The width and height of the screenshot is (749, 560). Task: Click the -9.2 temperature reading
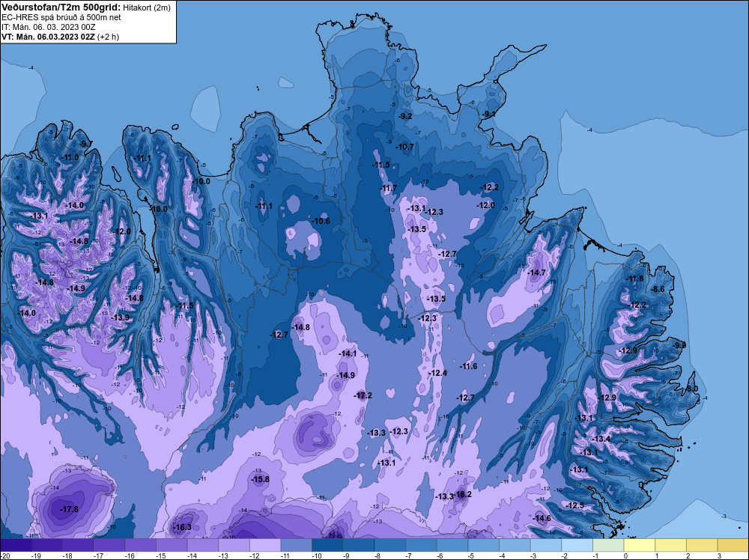coord(405,116)
